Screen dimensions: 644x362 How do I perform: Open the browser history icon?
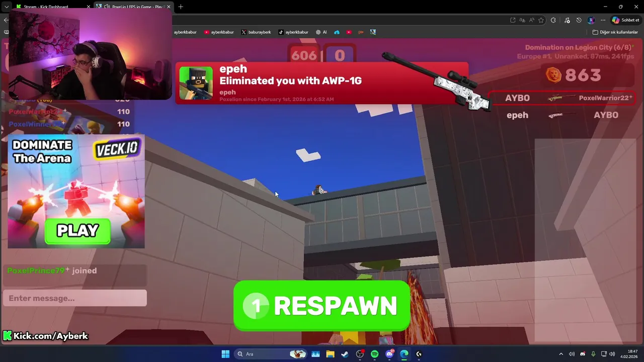coord(579,20)
